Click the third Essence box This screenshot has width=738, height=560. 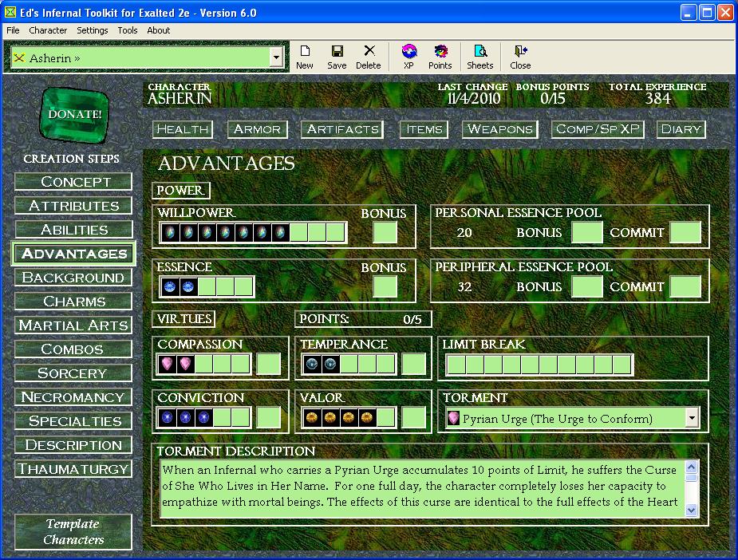[207, 286]
